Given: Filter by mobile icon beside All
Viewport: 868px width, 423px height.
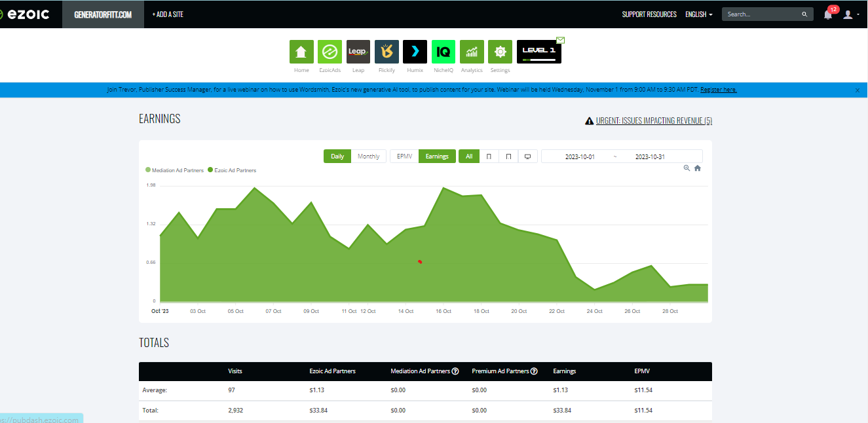Looking at the screenshot, I should [489, 156].
